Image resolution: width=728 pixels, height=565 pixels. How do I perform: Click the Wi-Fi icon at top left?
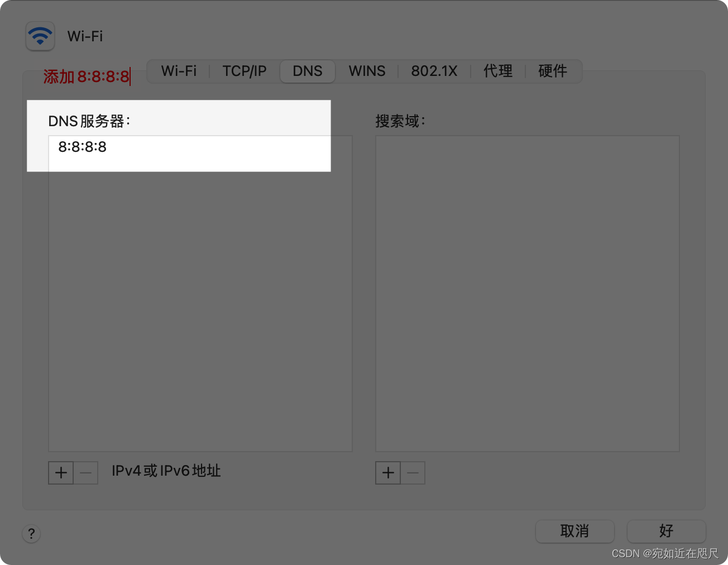(40, 36)
